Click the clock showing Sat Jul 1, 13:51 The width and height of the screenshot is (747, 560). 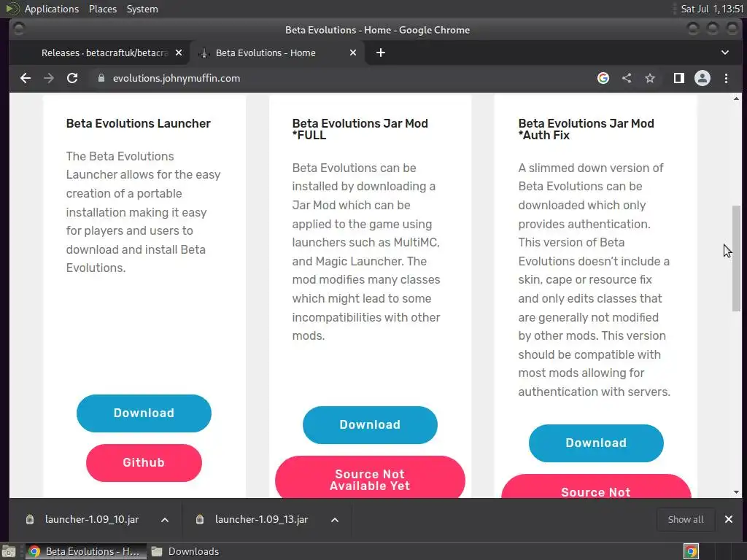(x=712, y=9)
